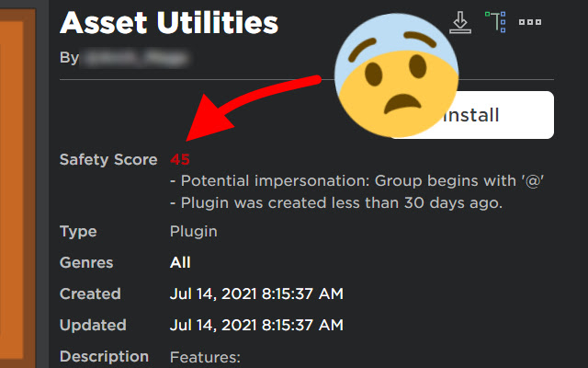Open the asset hierarchy tree icon
Image resolution: width=588 pixels, height=368 pixels.
click(x=496, y=21)
